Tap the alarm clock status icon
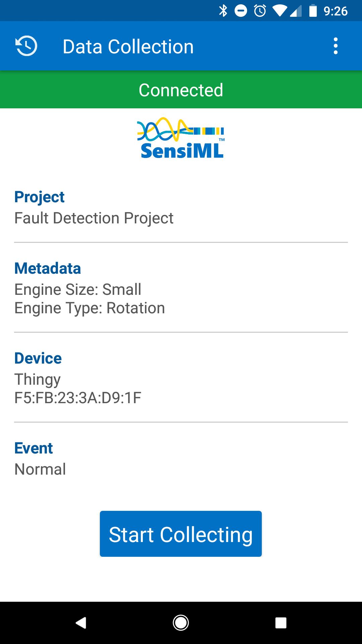Viewport: 362px width, 644px height. tap(260, 11)
